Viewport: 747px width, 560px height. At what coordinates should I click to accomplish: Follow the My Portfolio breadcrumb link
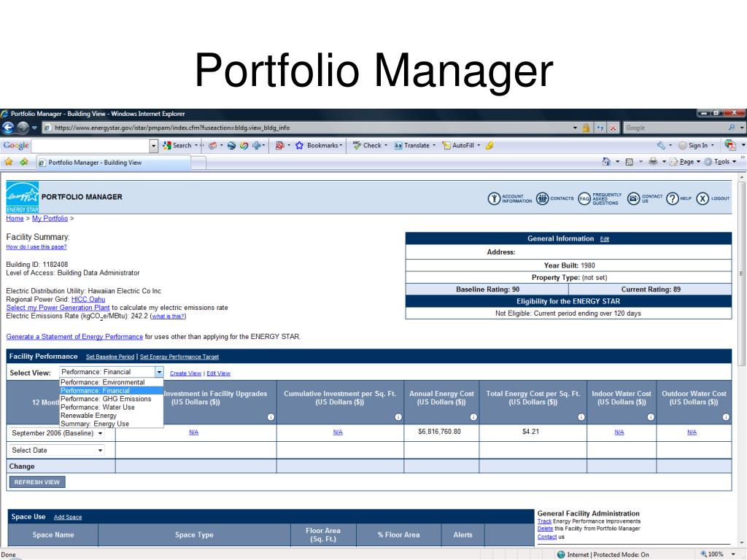(50, 219)
